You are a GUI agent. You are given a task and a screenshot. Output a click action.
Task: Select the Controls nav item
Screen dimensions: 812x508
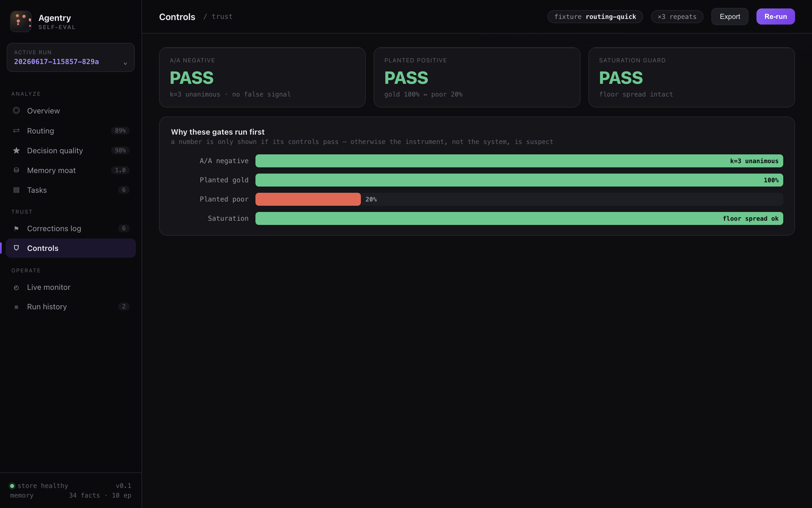[x=71, y=248]
